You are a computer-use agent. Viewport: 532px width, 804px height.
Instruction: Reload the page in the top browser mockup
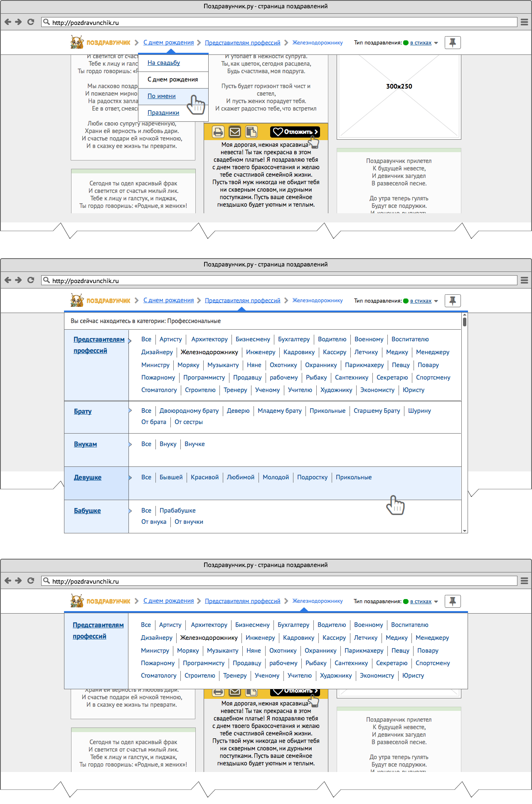click(31, 22)
